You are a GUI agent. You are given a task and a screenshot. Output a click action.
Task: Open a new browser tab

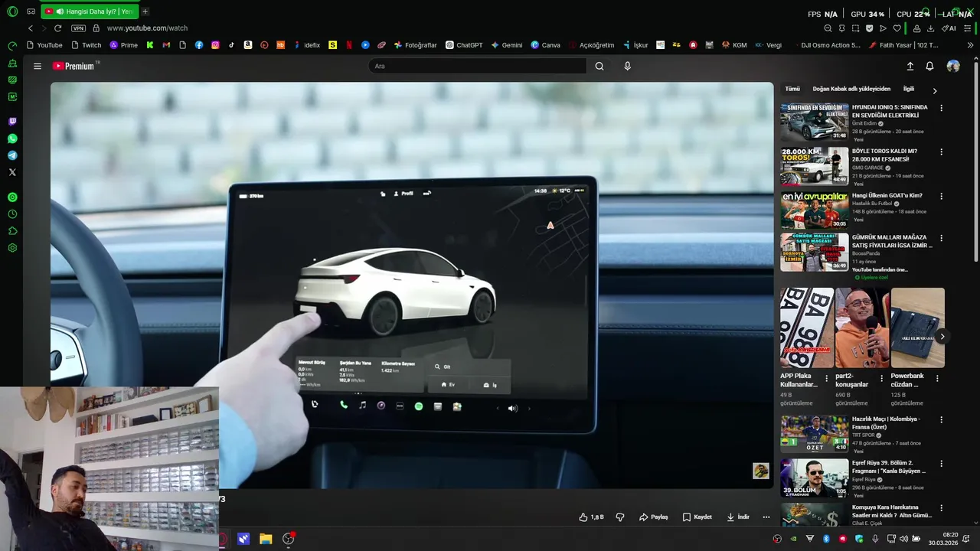coord(145,11)
